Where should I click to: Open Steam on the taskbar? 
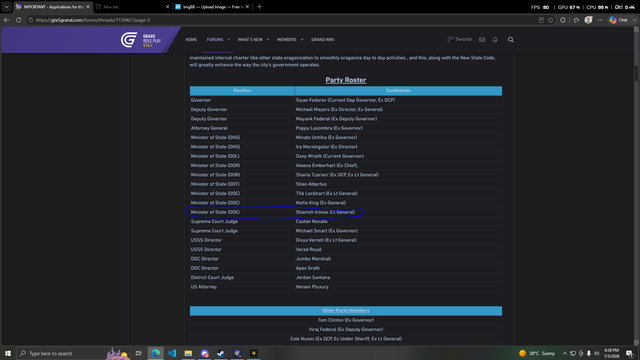pyautogui.click(x=221, y=353)
